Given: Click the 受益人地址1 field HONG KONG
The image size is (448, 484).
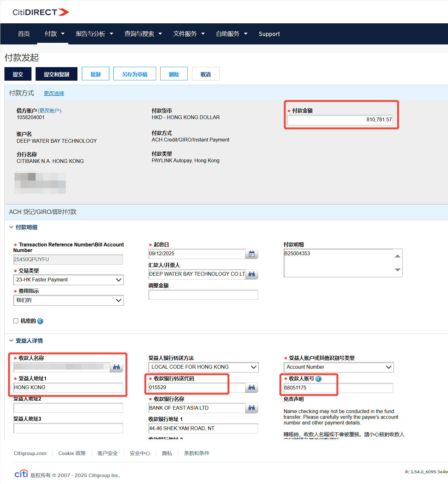Looking at the screenshot, I should pos(68,388).
